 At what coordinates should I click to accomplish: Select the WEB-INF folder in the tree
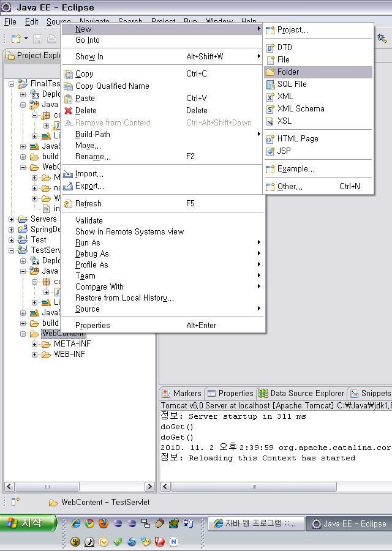[69, 354]
